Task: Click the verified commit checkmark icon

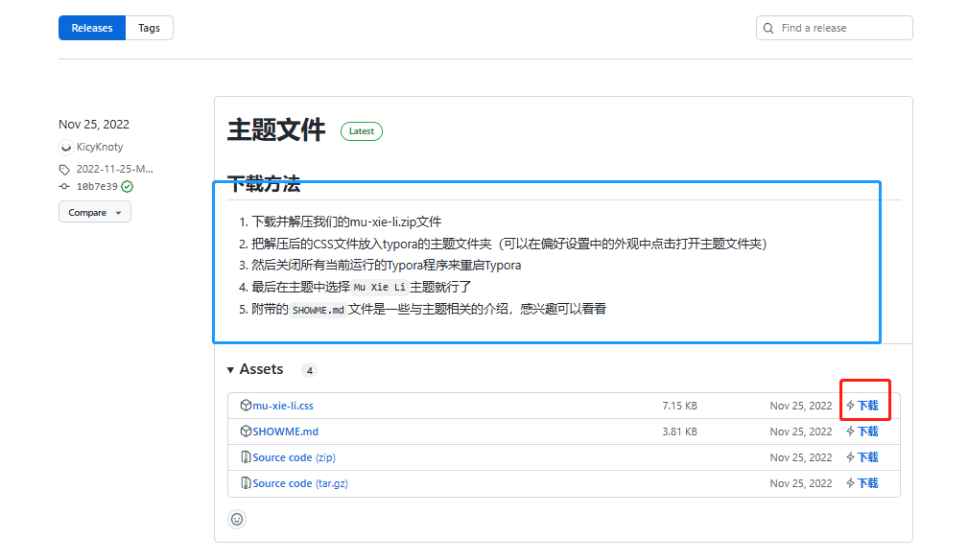Action: coord(128,186)
